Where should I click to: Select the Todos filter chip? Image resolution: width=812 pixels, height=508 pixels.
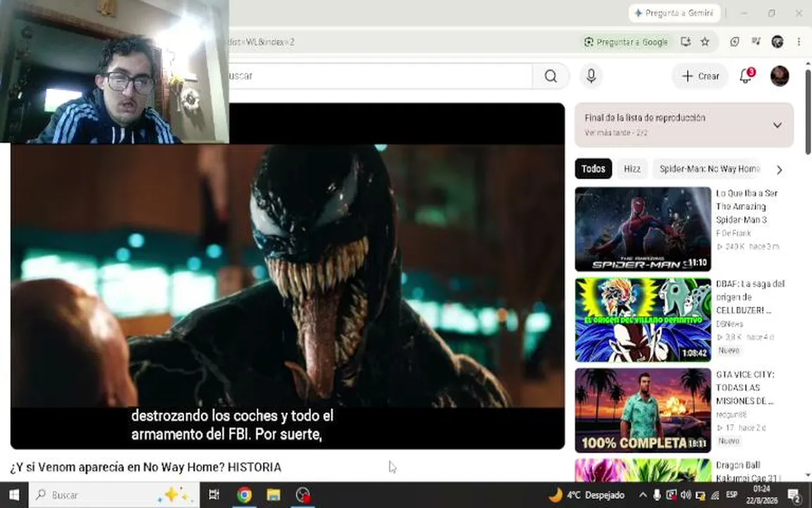tap(593, 169)
